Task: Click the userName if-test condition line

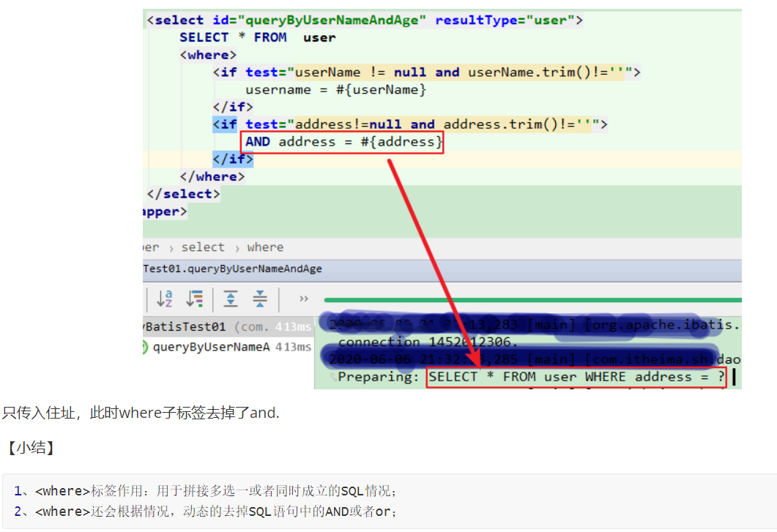Action: pyautogui.click(x=427, y=72)
